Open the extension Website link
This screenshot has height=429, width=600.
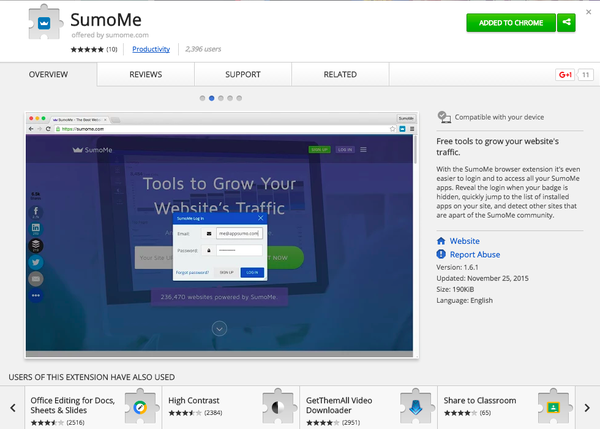pos(465,241)
